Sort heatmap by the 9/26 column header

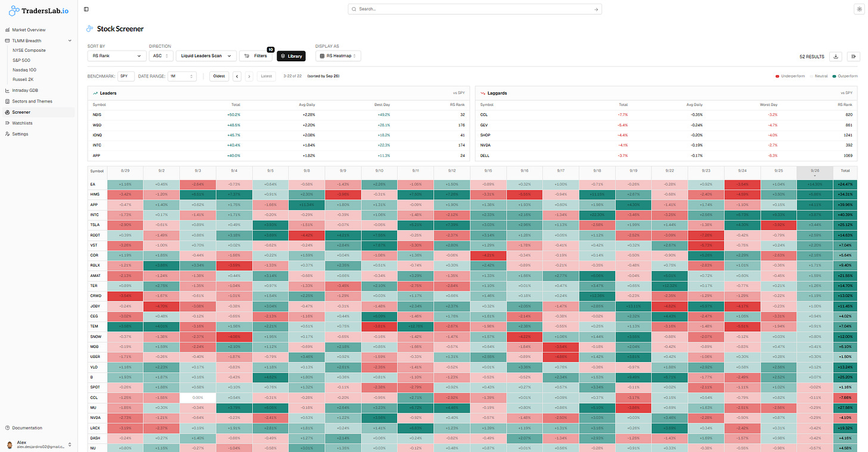(815, 172)
